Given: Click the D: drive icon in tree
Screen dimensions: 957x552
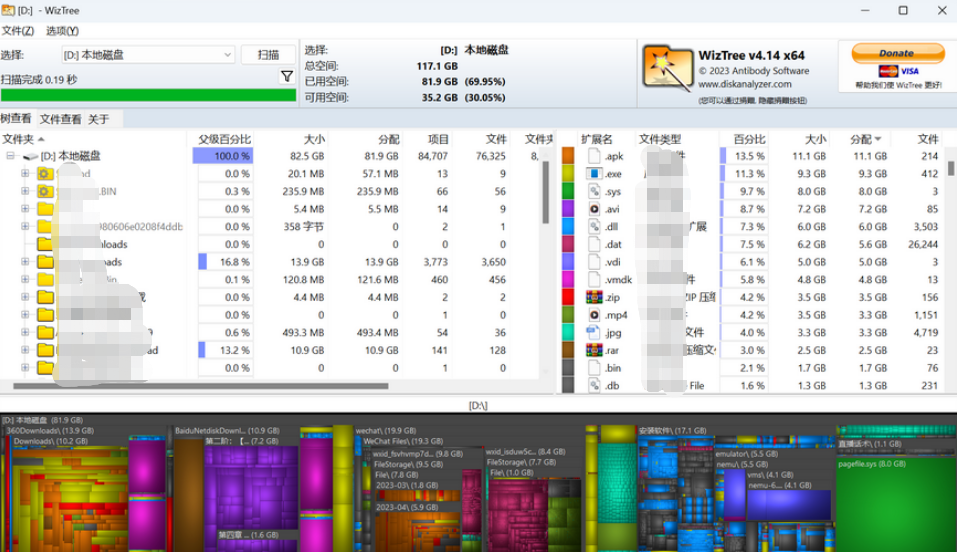Looking at the screenshot, I should [30, 156].
